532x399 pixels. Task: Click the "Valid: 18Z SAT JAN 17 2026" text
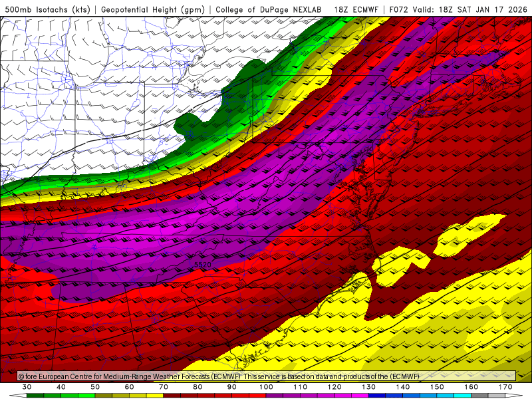click(470, 10)
